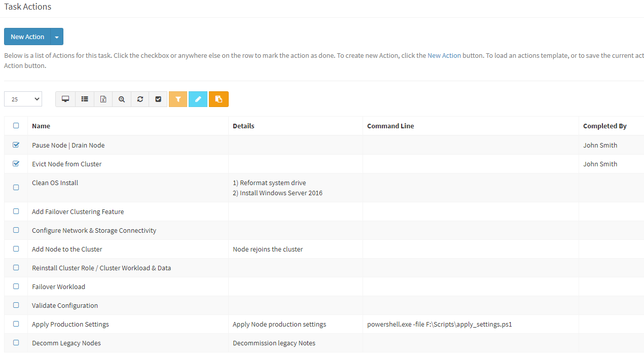Image resolution: width=644 pixels, height=355 pixels.
Task: Refresh the actions list
Action: tap(140, 99)
